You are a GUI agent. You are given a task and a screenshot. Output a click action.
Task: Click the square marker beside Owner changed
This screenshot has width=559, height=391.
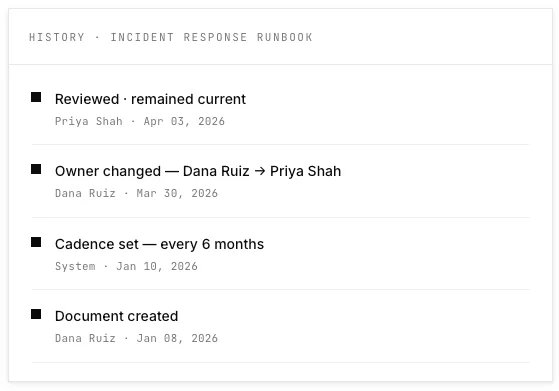coord(36,169)
